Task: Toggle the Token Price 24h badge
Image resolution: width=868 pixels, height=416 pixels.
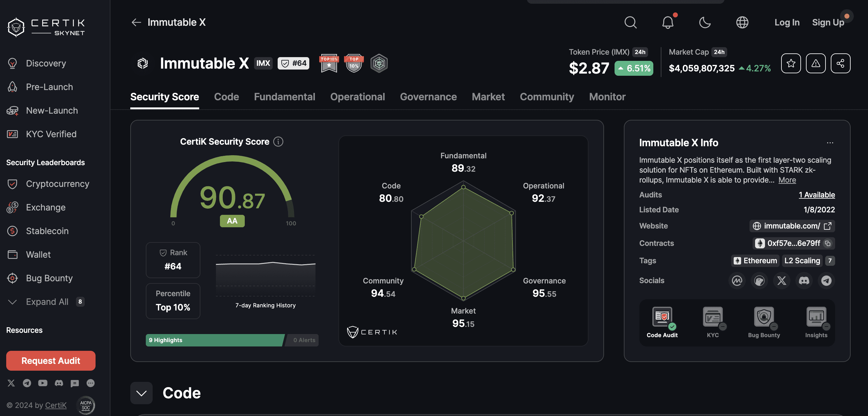Action: (x=640, y=52)
